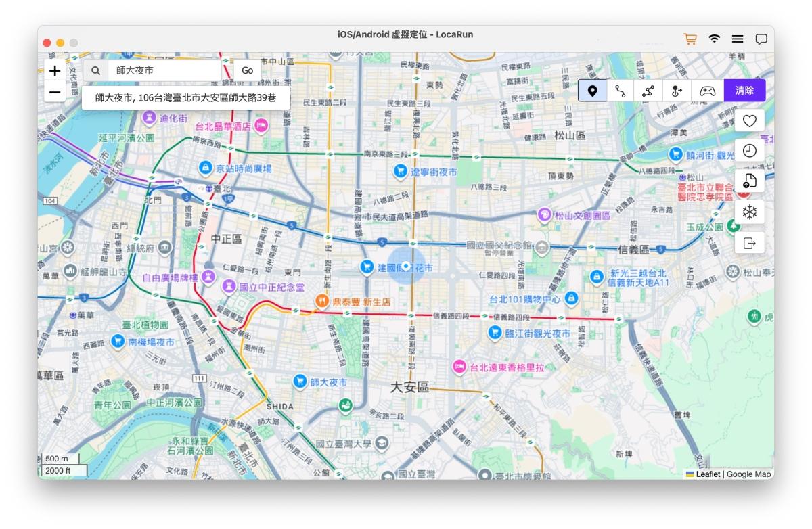
Task: Click the 台北晶華酒店 marker
Action: click(x=261, y=125)
